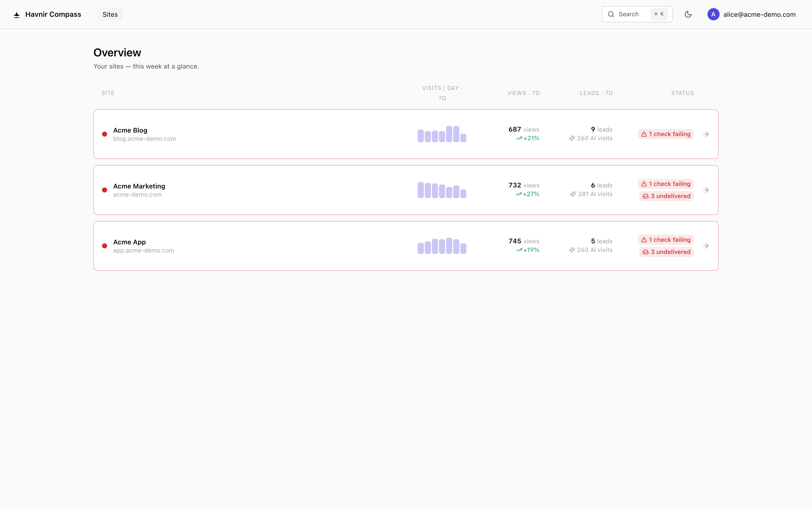
Task: Click 687 views for Acme Blog
Action: point(524,129)
